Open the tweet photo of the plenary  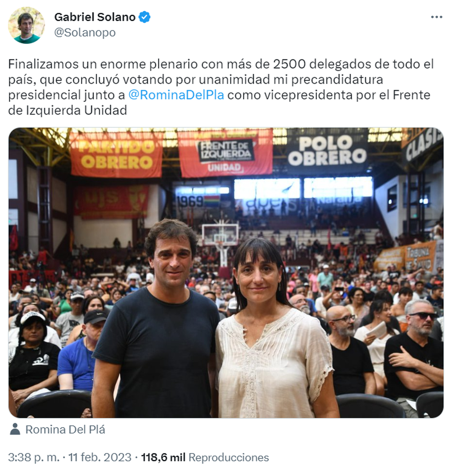226,273
